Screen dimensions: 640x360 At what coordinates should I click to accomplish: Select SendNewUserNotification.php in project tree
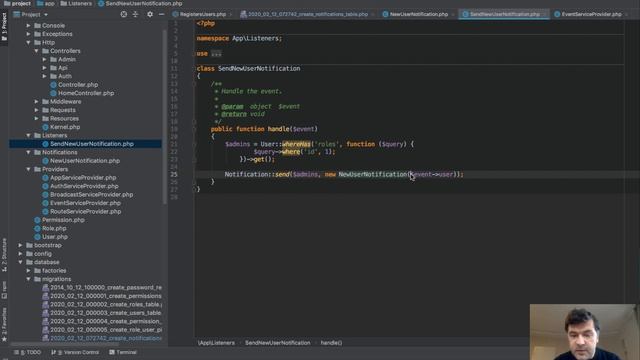coord(92,144)
